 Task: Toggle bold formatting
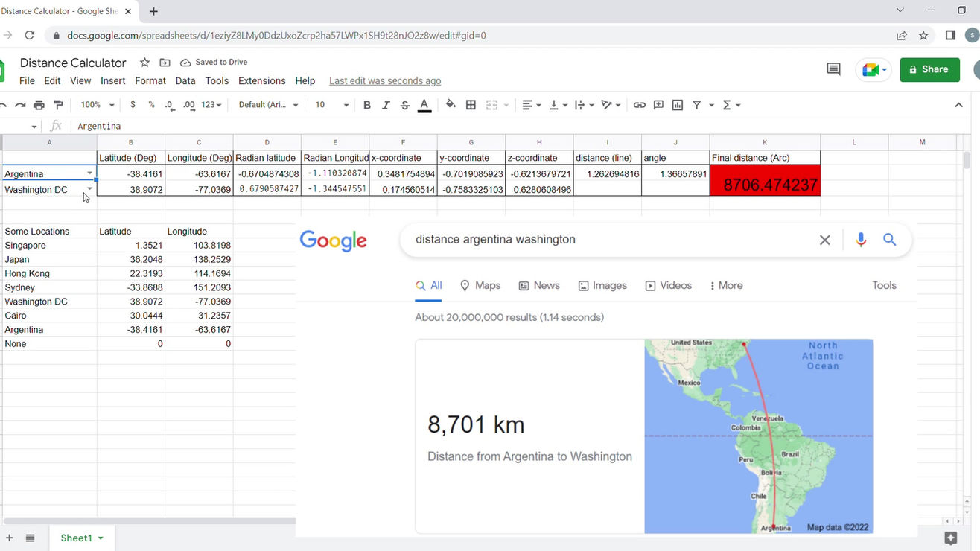tap(366, 105)
